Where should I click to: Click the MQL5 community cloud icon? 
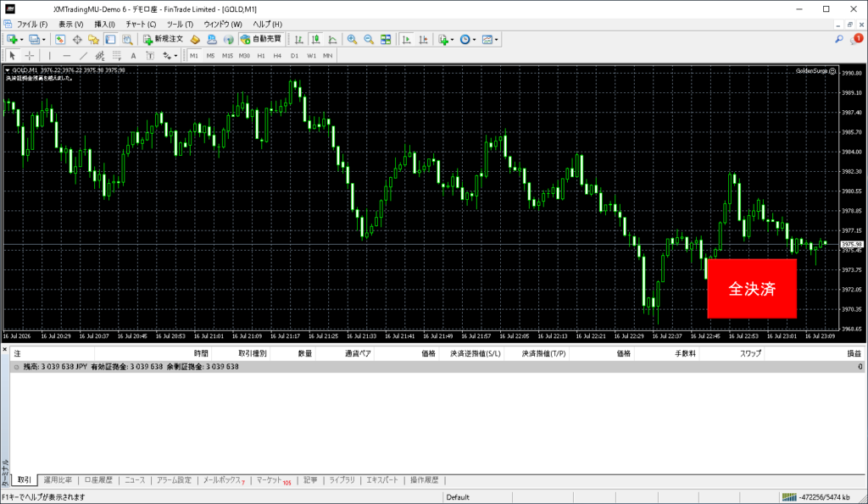(211, 39)
